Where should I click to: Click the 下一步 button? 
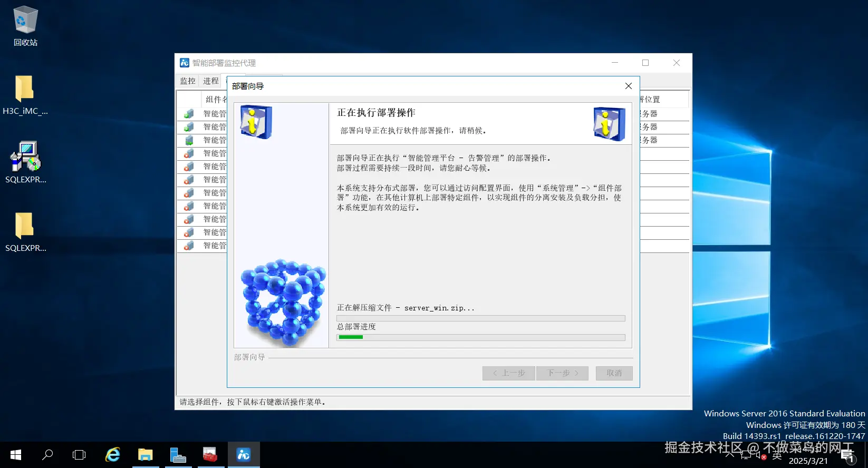(x=563, y=373)
